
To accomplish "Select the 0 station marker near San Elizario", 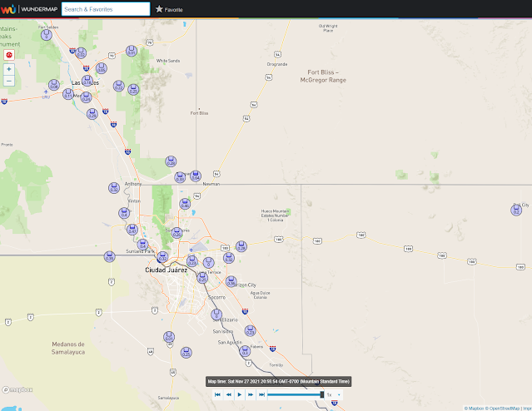I will tap(216, 314).
